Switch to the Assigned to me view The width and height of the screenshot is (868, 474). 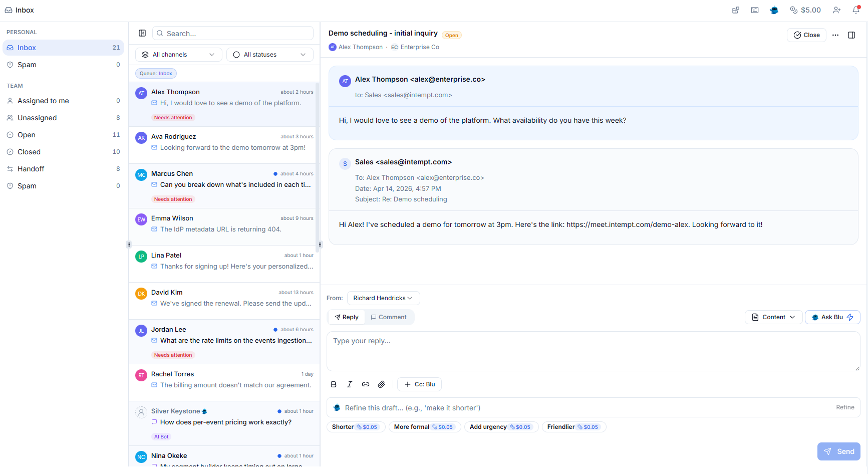tap(43, 100)
